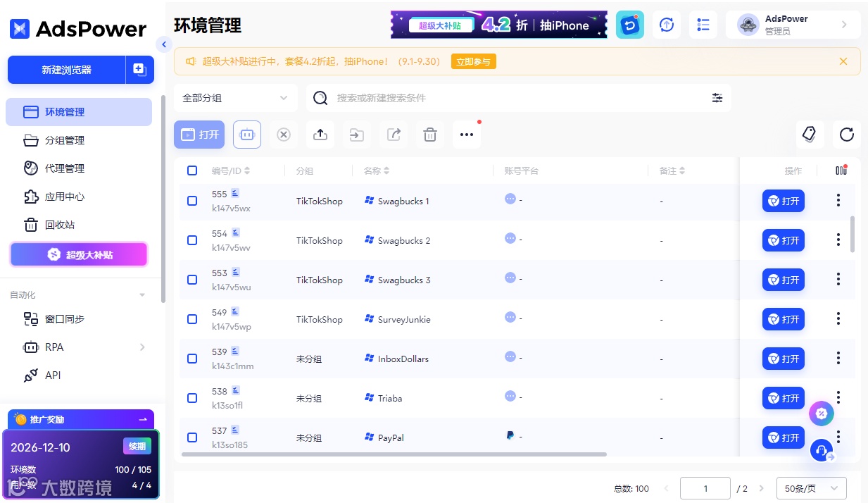Screen dimensions: 868x503
Task: Click the customer support headset floating icon
Action: point(822,449)
